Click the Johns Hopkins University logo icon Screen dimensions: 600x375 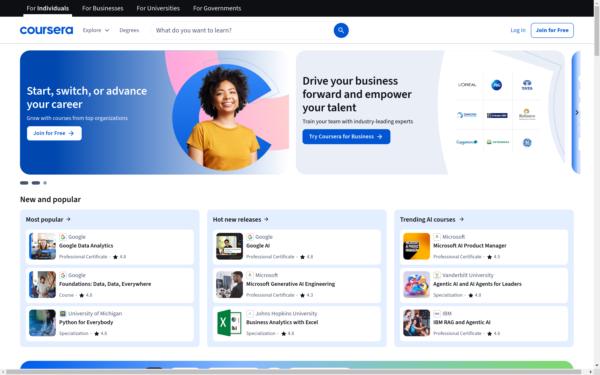click(x=250, y=313)
